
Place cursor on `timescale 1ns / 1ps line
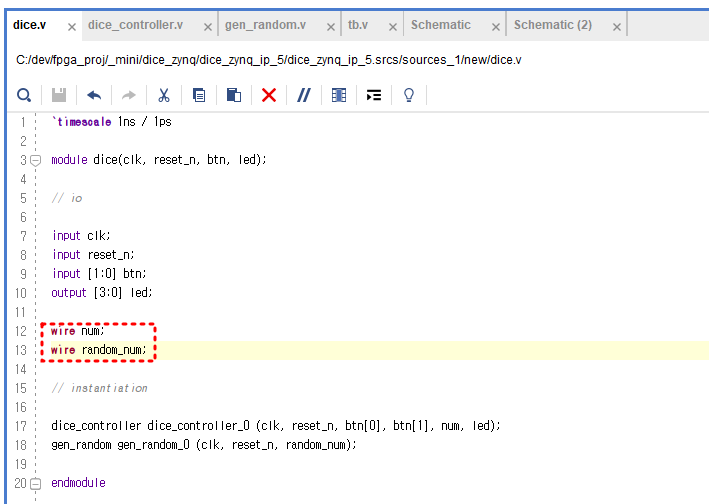(x=112, y=122)
